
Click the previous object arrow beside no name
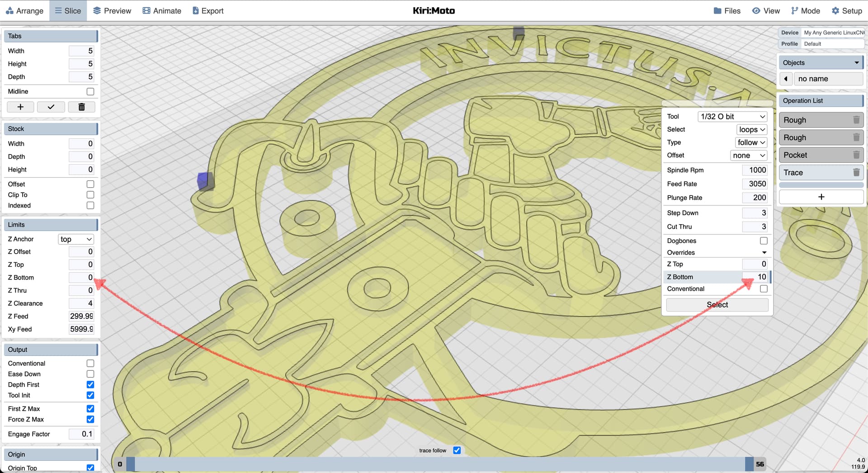[786, 79]
